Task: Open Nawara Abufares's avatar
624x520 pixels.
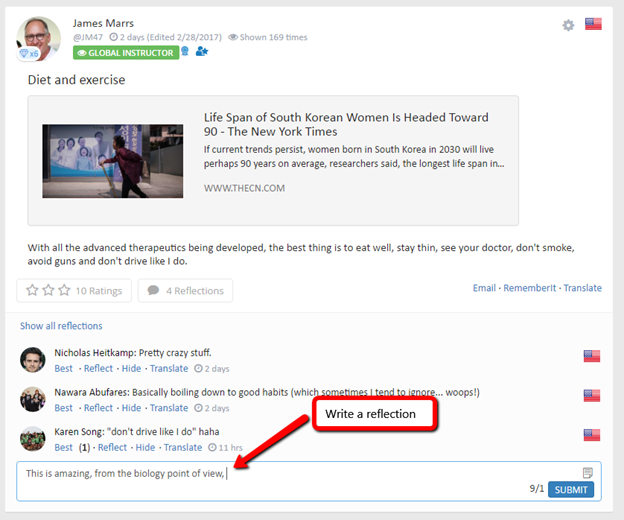Action: 33,399
